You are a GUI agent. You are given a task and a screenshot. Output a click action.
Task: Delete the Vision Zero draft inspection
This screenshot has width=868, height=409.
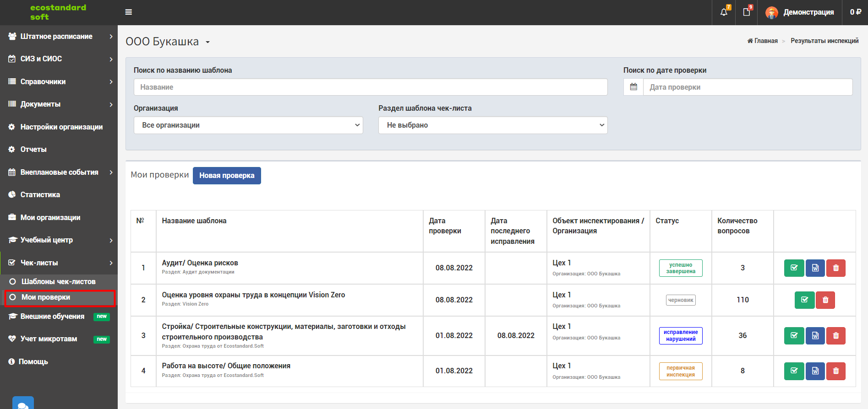[x=825, y=300]
